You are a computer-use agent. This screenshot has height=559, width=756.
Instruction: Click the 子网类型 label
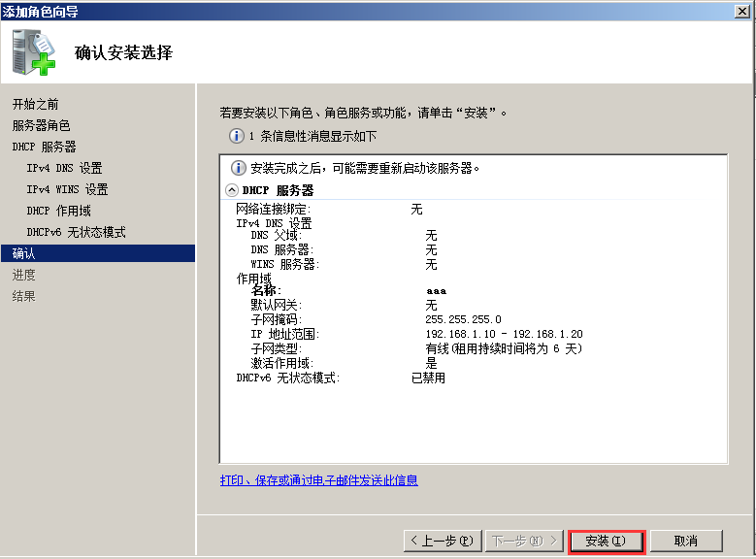[x=277, y=348]
